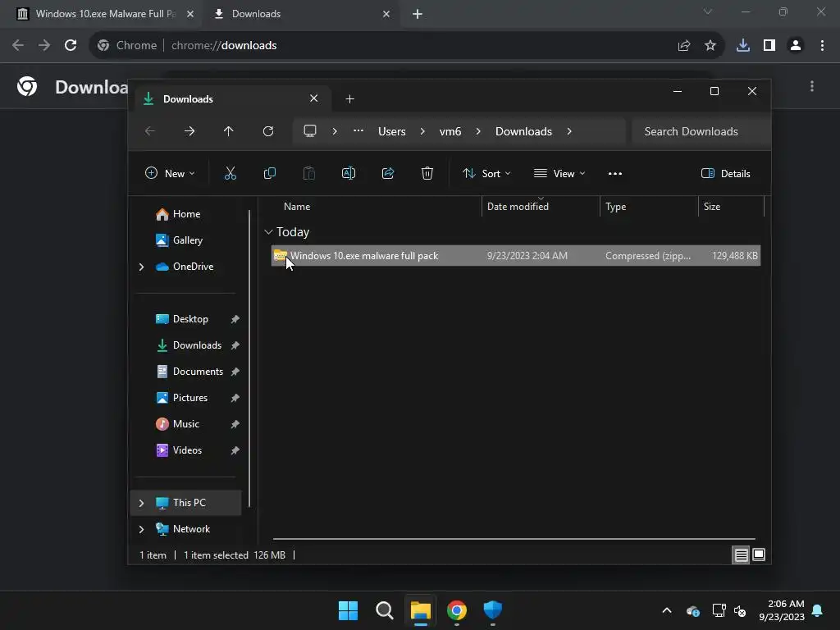Collapse the Today group
This screenshot has height=630, width=840.
268,232
